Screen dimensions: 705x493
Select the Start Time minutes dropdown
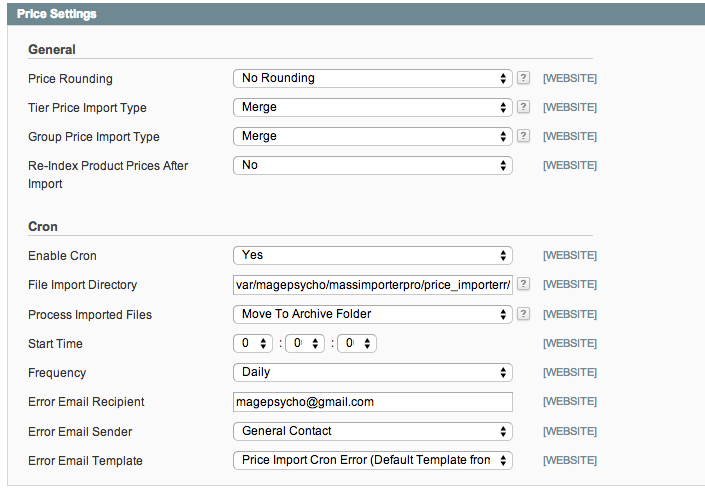click(305, 343)
